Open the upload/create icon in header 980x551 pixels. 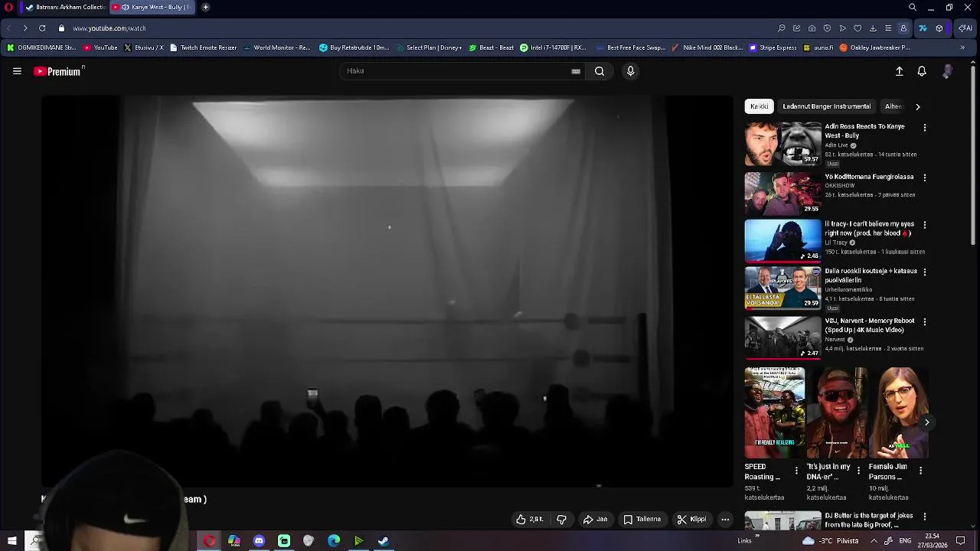[900, 71]
